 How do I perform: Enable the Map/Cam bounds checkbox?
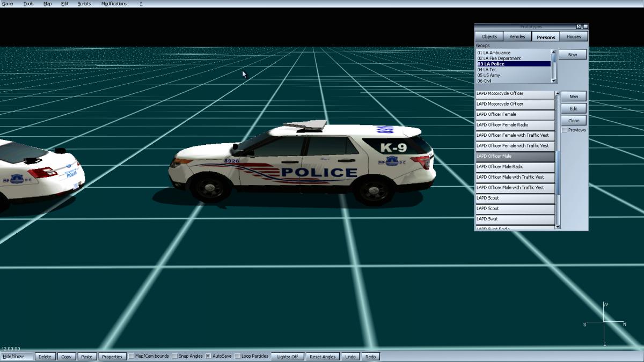[131, 356]
